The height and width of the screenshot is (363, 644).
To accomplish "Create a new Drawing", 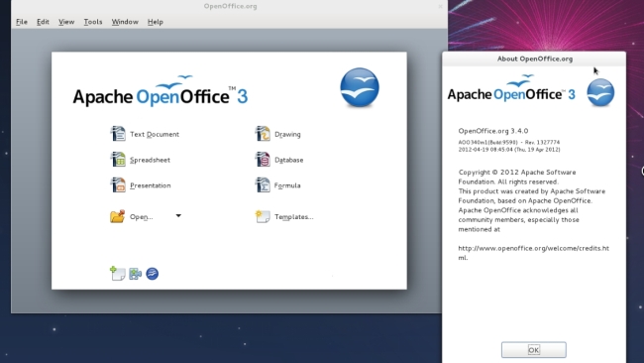I will click(x=287, y=134).
